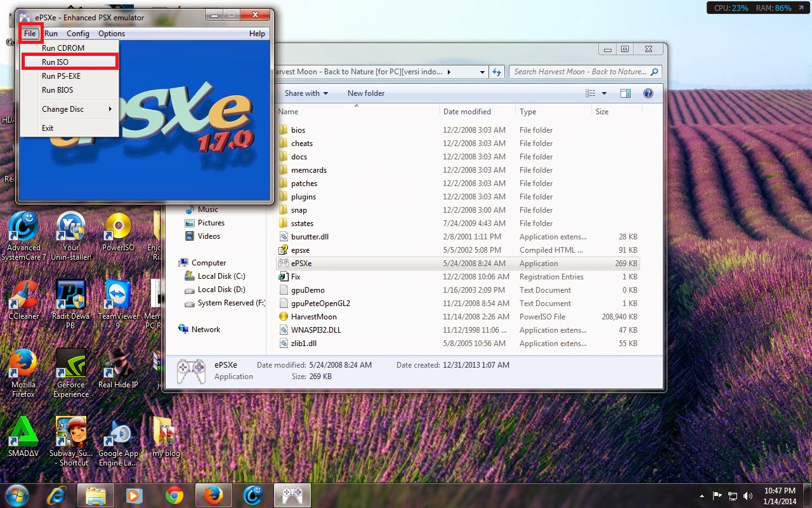The height and width of the screenshot is (508, 812).
Task: Create a New folder in Explorer
Action: pyautogui.click(x=366, y=93)
